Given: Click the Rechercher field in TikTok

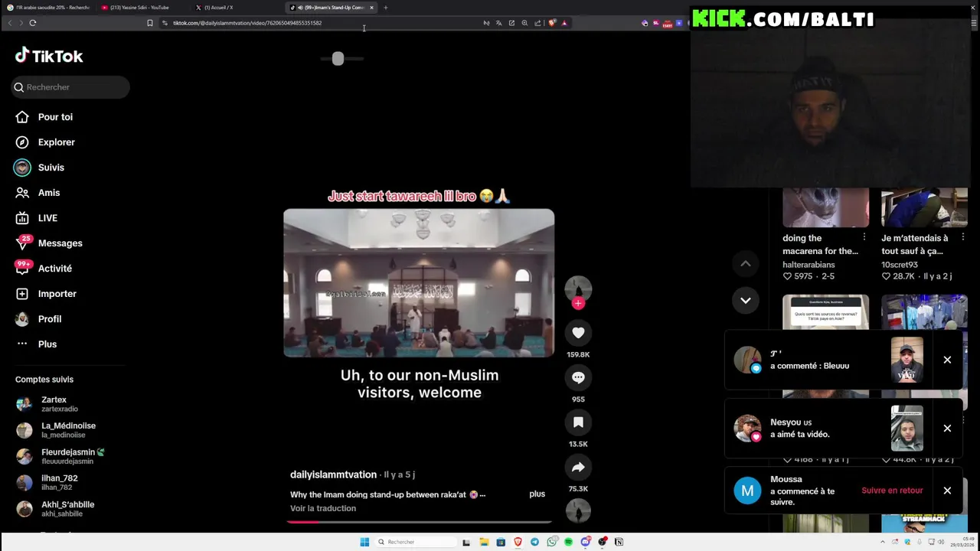Looking at the screenshot, I should click(x=70, y=87).
